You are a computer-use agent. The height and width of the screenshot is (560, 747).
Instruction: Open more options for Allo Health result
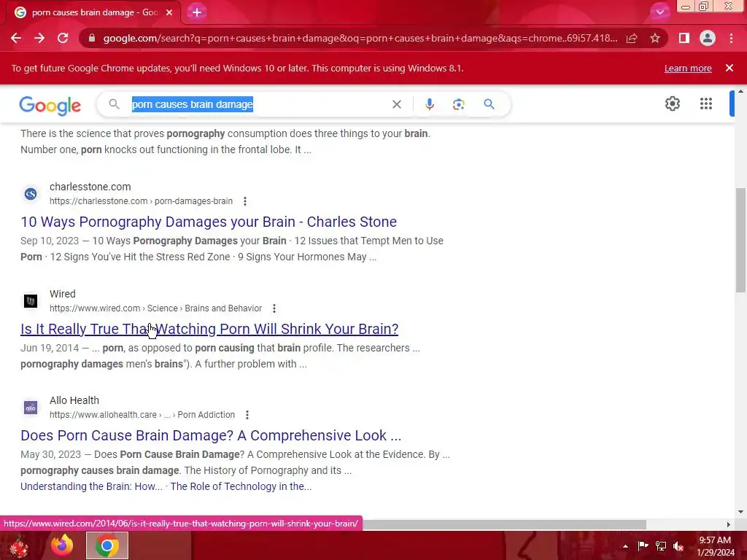(247, 415)
